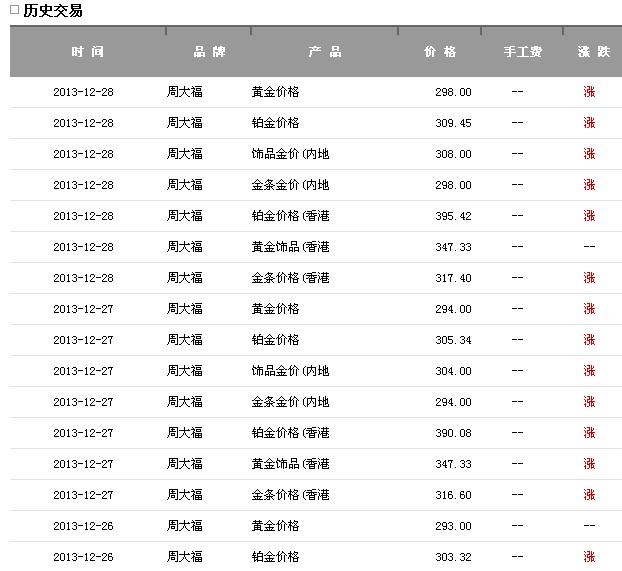The image size is (622, 571).
Task: Click date 2013-12-28 in the 395.42 row
Action: click(x=83, y=216)
